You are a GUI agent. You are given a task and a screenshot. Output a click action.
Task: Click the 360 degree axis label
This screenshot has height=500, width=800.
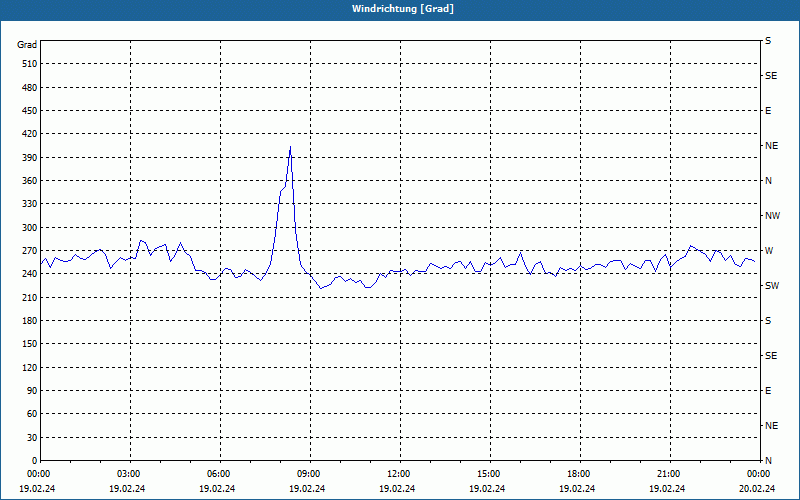[x=29, y=181]
